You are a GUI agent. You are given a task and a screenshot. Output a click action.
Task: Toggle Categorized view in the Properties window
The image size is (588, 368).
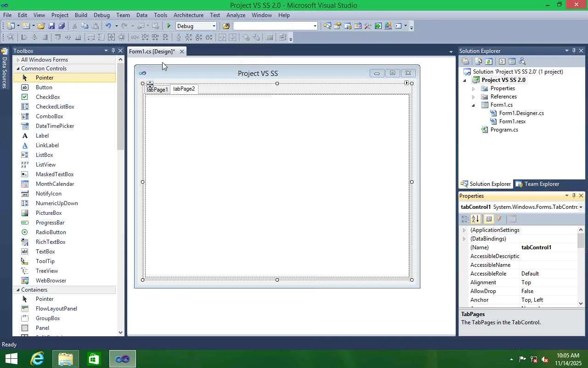pos(465,219)
